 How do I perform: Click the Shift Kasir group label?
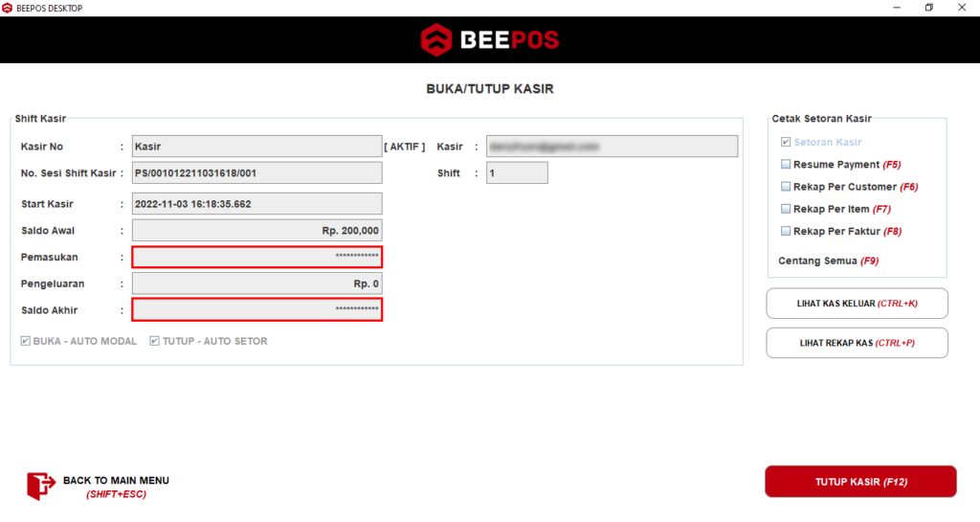click(x=40, y=119)
